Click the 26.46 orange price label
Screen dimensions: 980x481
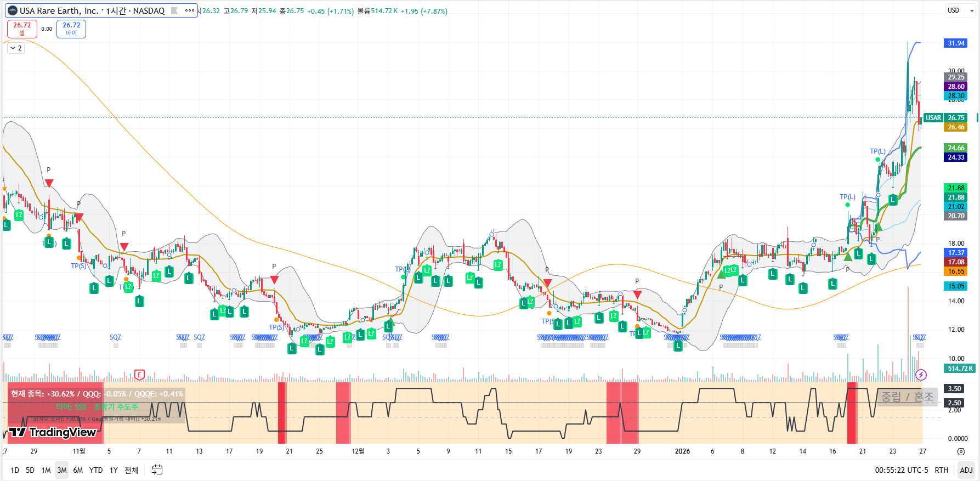click(956, 127)
